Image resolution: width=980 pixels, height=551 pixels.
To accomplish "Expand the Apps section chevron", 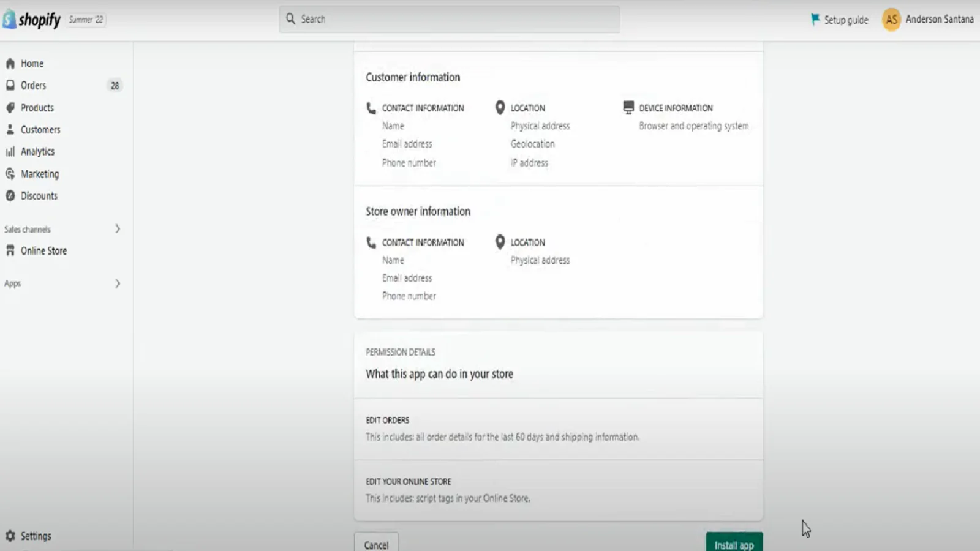I will (x=118, y=283).
